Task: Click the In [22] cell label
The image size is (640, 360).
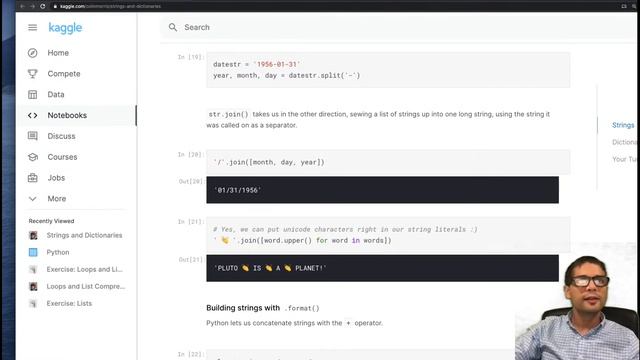Action: click(x=190, y=354)
